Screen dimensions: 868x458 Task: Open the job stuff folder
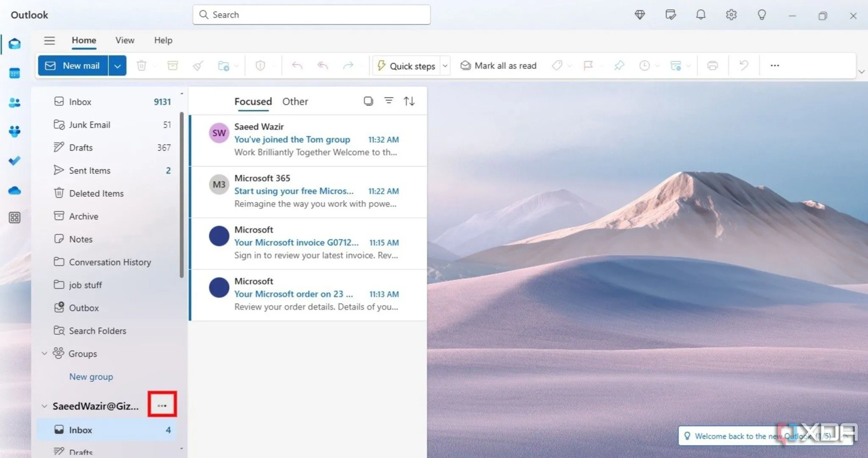(112, 285)
